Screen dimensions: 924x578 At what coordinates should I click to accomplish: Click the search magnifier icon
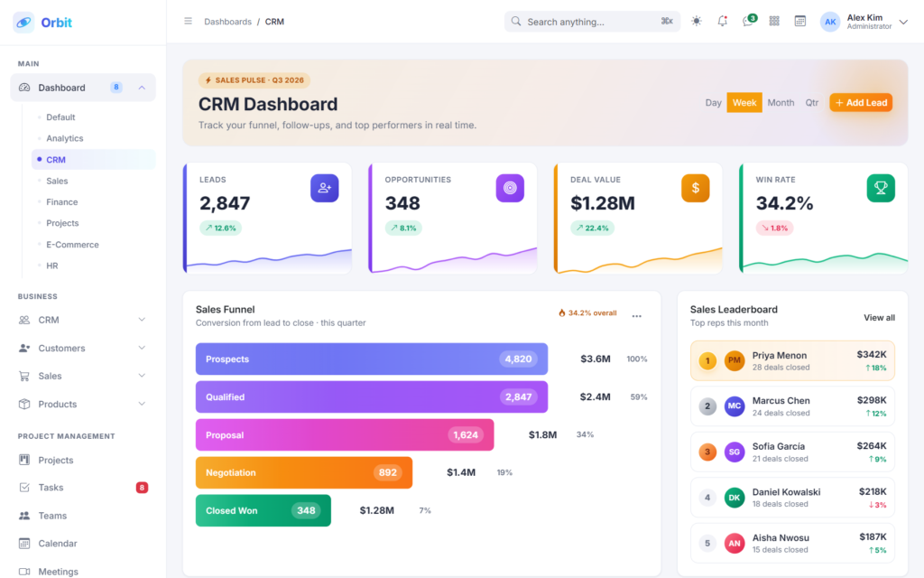[516, 22]
